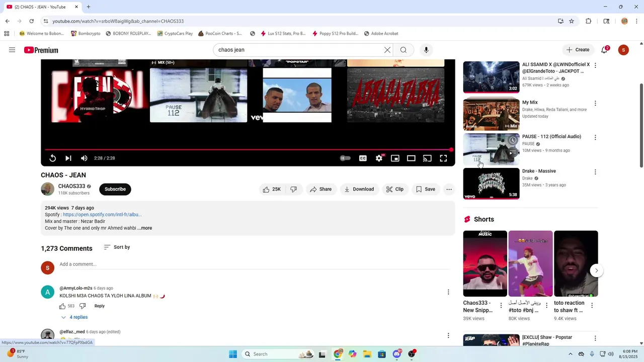Image resolution: width=644 pixels, height=362 pixels.
Task: Open Sort by comments dropdown
Action: (117, 247)
